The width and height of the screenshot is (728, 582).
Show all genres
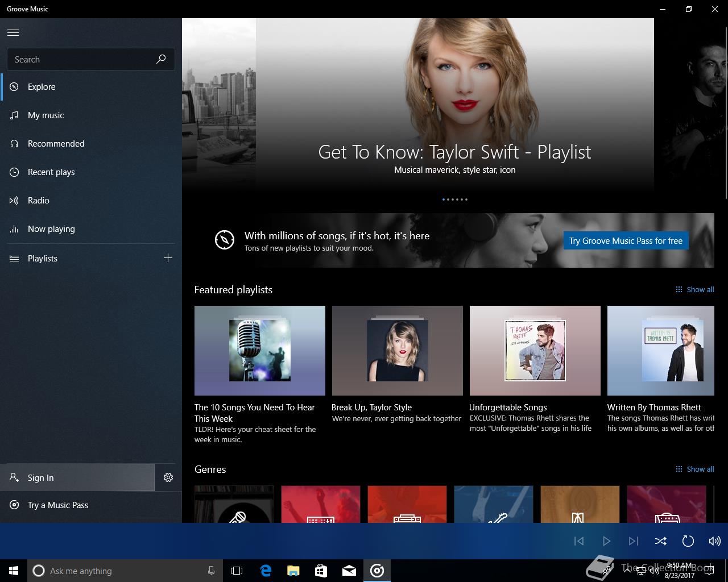(694, 469)
